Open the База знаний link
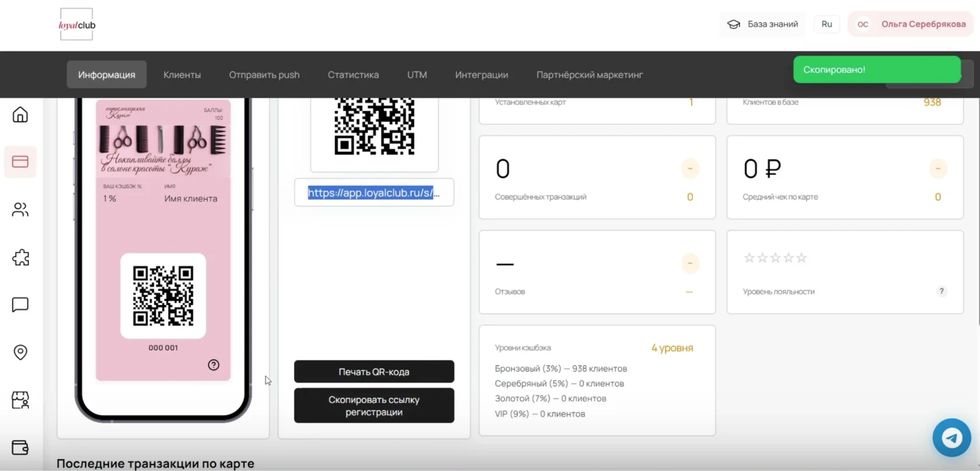 tap(762, 24)
